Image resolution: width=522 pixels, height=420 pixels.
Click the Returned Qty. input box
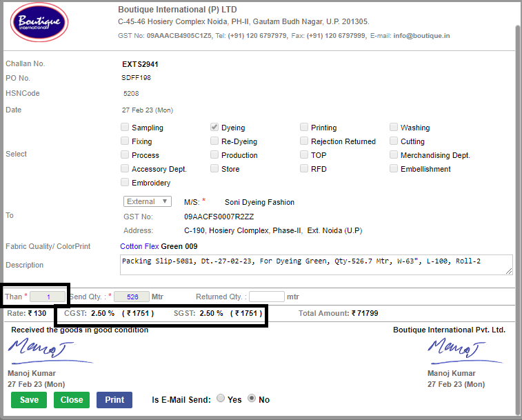[x=267, y=297]
